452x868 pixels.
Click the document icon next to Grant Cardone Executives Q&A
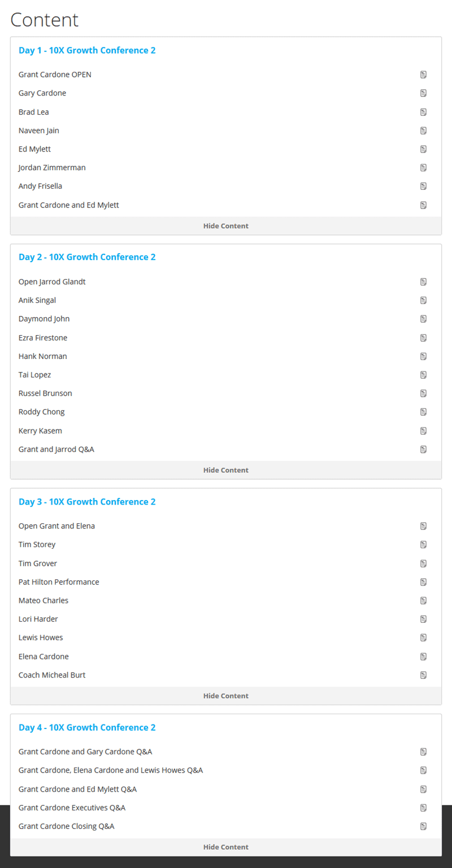pos(423,808)
